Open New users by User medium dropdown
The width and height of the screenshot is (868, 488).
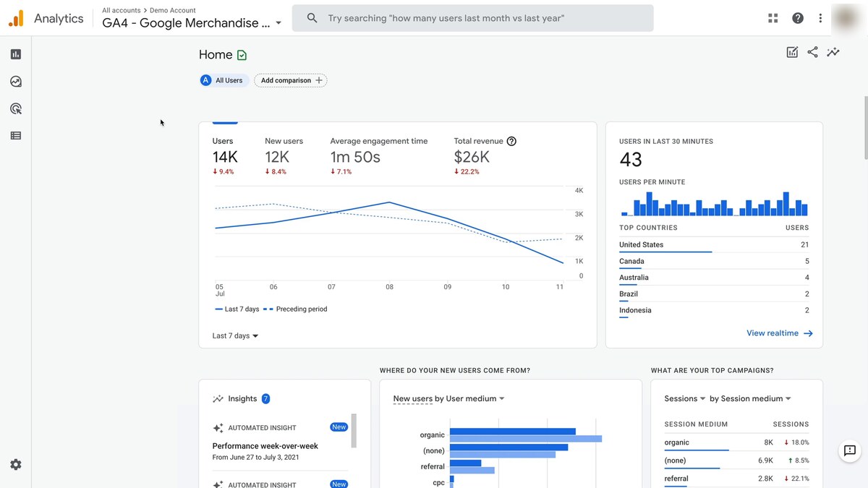click(448, 398)
